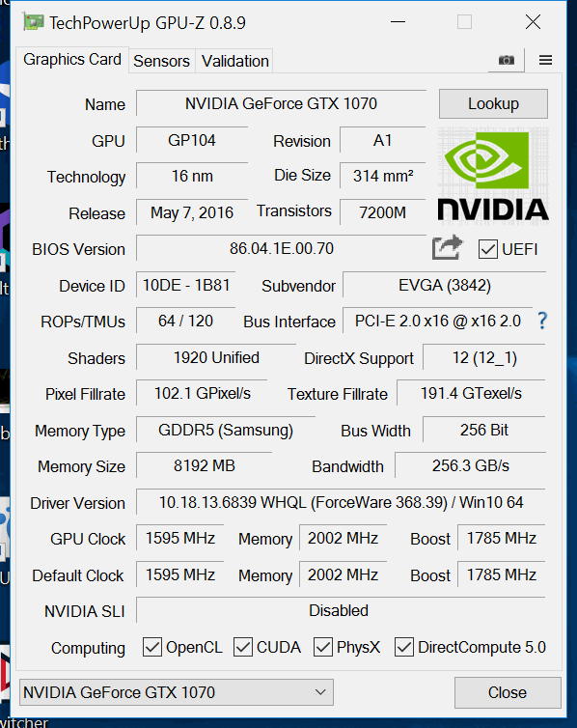Click the NVIDIA logo image
Image resolution: width=577 pixels, height=728 pixels.
click(x=493, y=176)
